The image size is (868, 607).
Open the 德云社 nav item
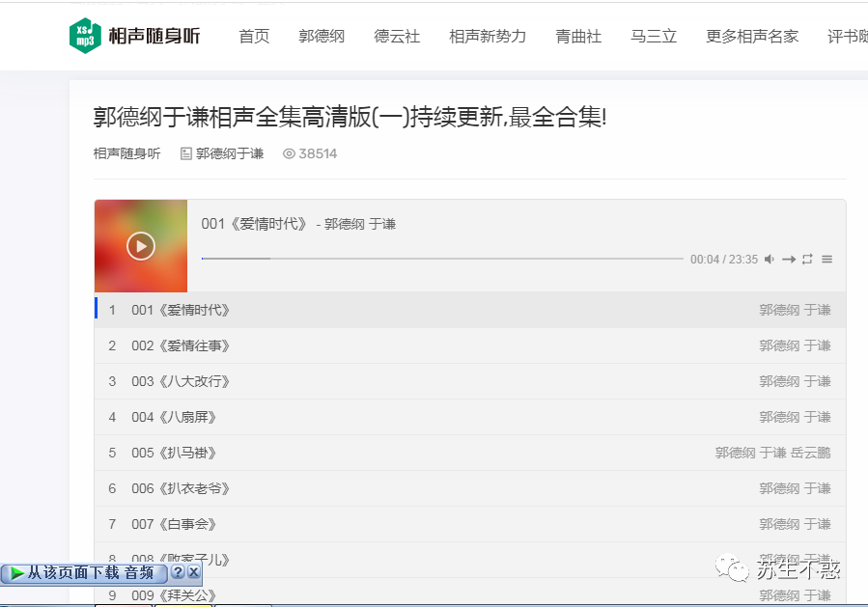397,36
